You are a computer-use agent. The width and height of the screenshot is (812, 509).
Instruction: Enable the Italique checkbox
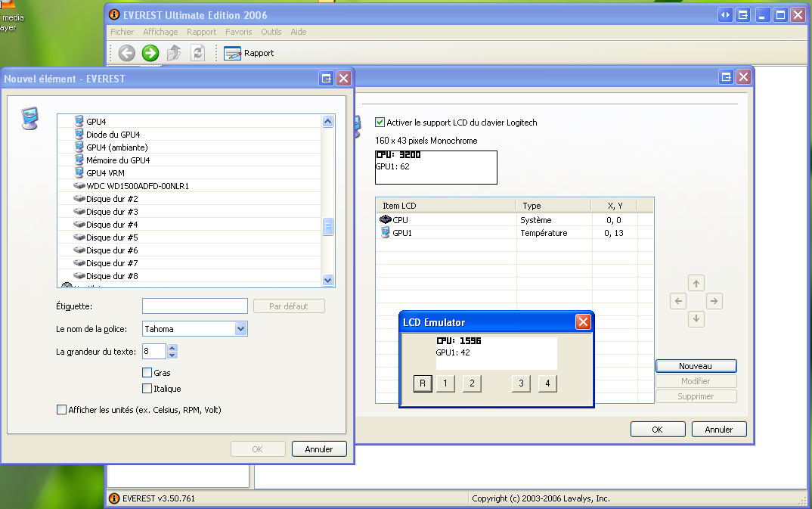(147, 389)
